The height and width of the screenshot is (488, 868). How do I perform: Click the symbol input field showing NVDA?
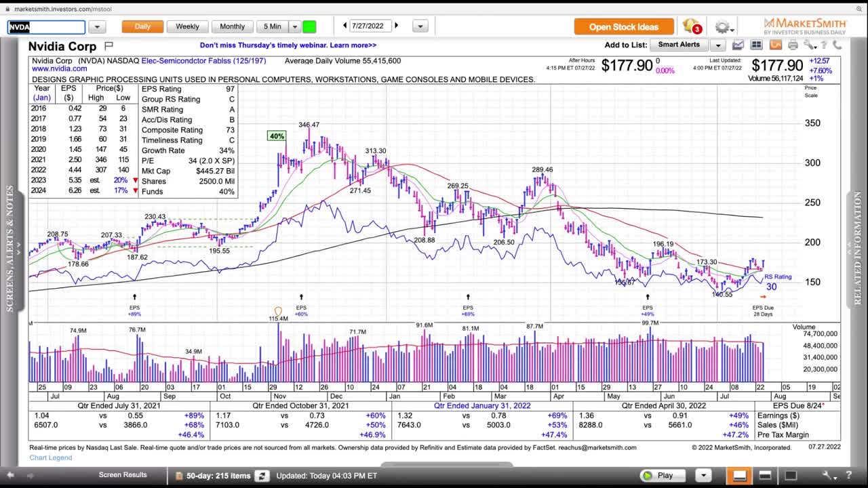46,27
